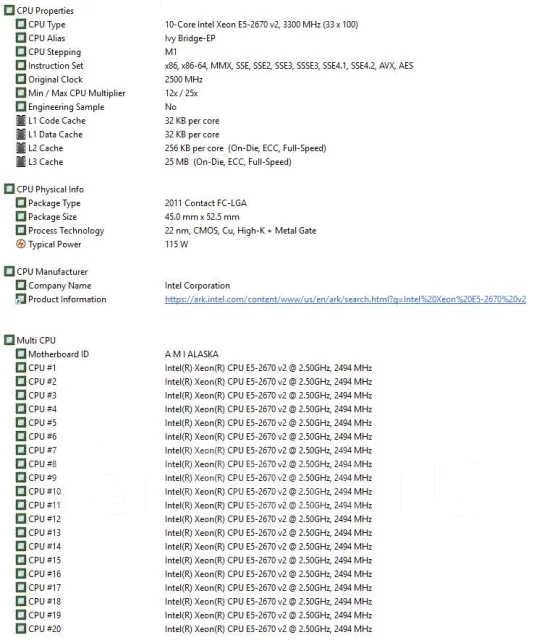The image size is (534, 640).
Task: Select the CPU #16 label
Action: coord(44,574)
